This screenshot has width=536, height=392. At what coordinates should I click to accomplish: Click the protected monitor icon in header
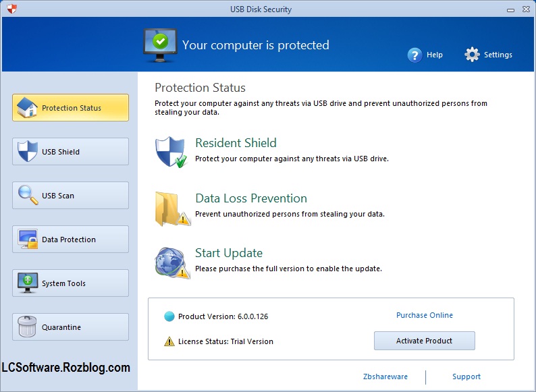click(160, 45)
